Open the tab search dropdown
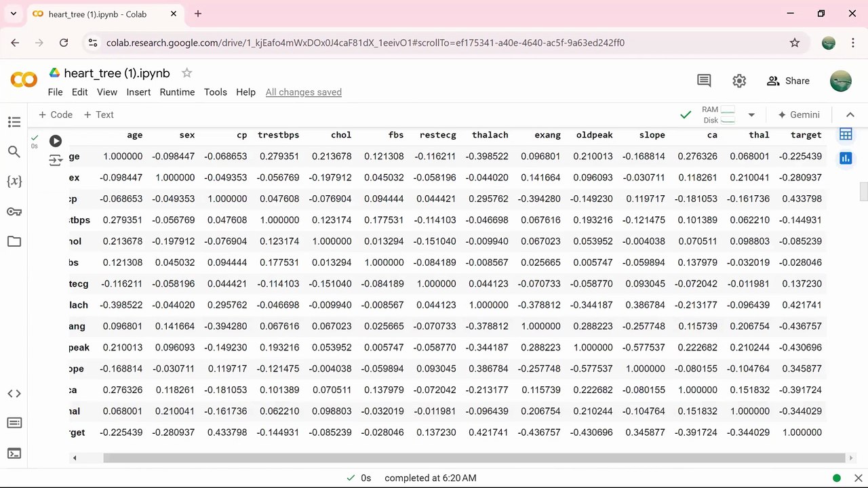This screenshot has width=868, height=488. (14, 14)
